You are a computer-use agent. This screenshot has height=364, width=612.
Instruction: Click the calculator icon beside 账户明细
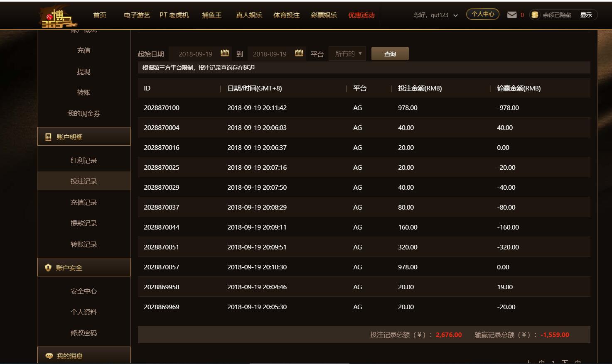pyautogui.click(x=48, y=137)
